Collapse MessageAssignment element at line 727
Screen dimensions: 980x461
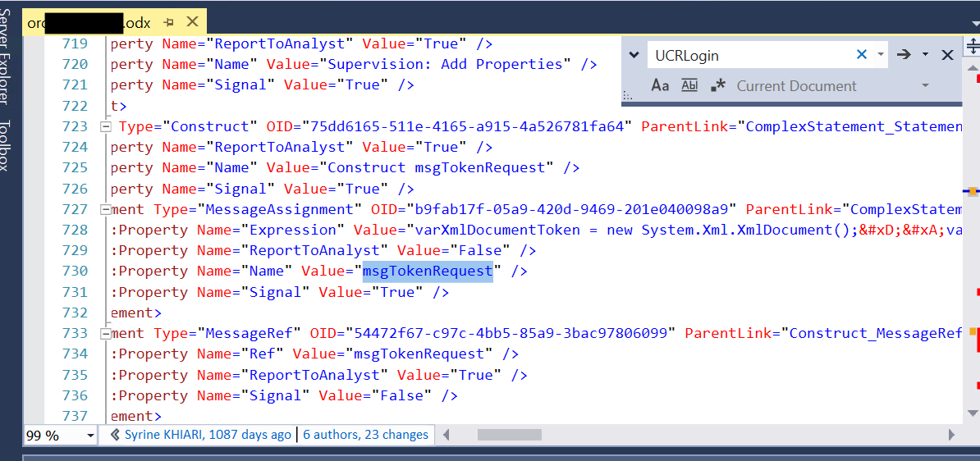click(105, 209)
